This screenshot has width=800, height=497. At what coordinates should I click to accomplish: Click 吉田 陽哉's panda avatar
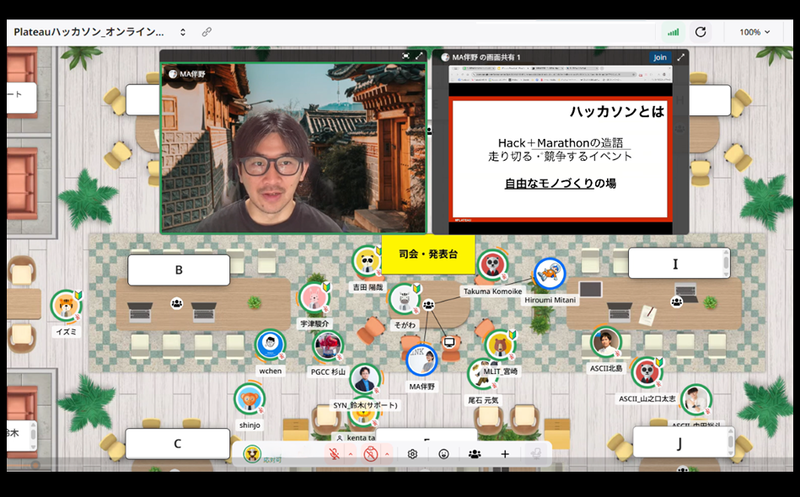coord(367,262)
